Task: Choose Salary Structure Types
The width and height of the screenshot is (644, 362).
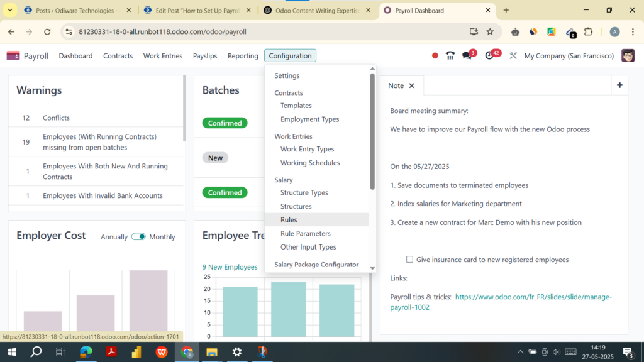Action: [x=304, y=192]
